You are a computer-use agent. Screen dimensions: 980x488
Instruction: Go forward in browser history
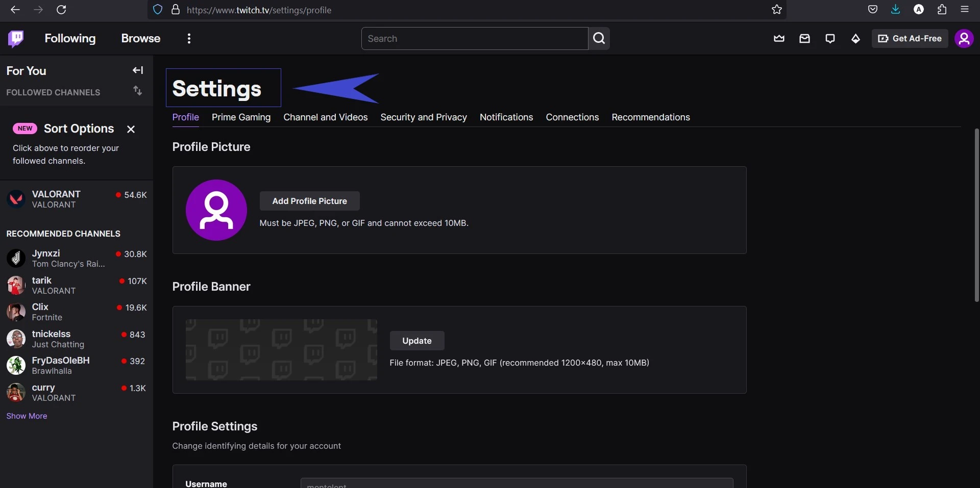point(38,10)
